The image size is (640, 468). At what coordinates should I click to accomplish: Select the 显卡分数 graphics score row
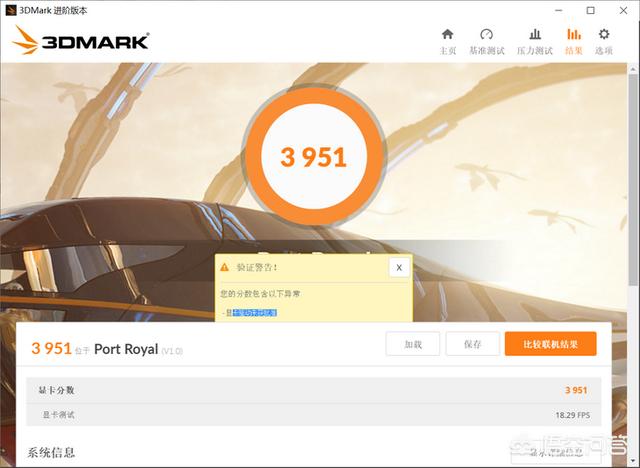(x=313, y=390)
